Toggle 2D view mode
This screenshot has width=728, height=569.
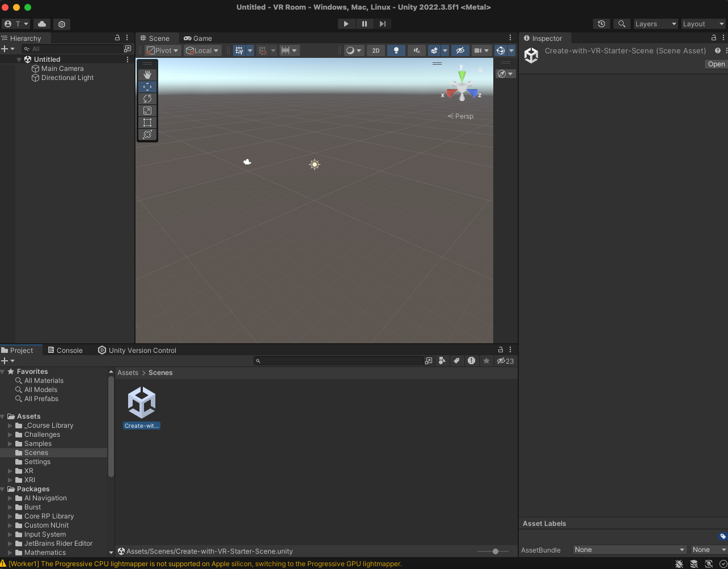[376, 50]
